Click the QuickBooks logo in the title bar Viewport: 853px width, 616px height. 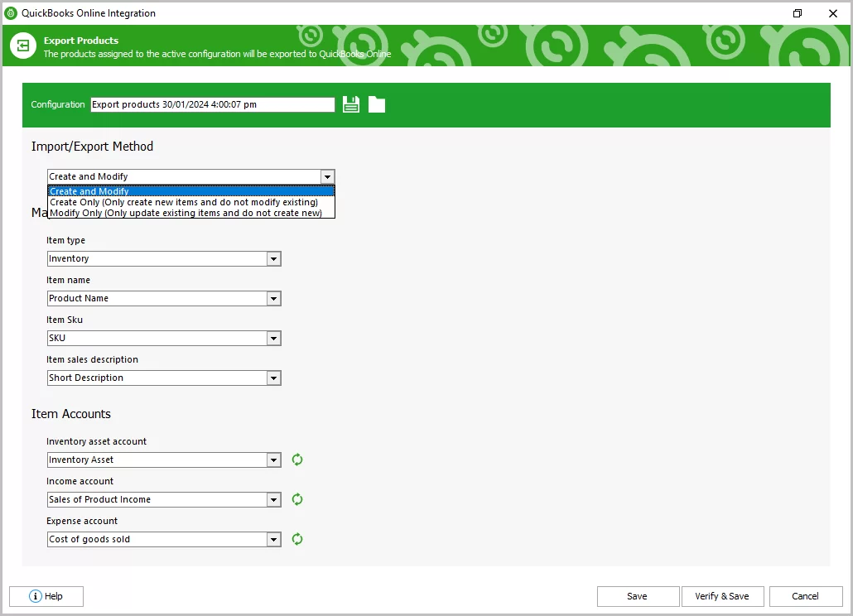click(x=11, y=12)
